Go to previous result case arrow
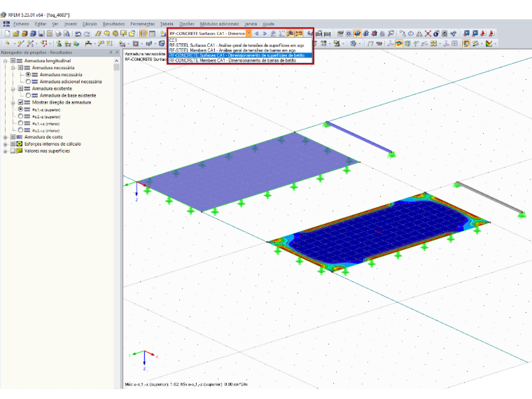The width and height of the screenshot is (532, 399). 256,34
